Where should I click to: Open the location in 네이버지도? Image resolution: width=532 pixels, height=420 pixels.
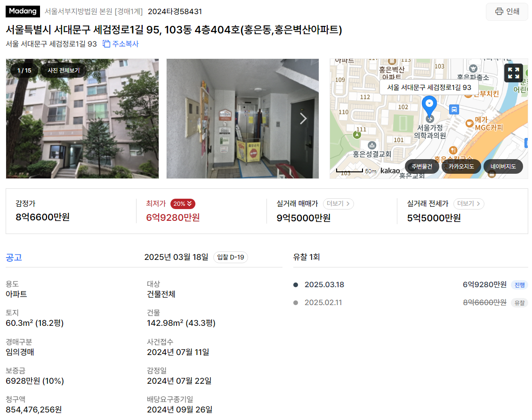pos(503,167)
